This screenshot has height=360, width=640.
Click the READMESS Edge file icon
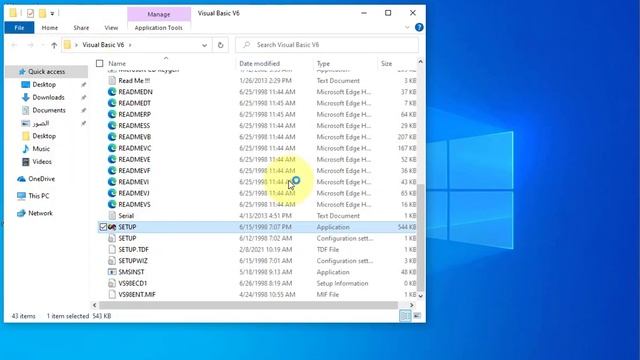click(x=112, y=126)
